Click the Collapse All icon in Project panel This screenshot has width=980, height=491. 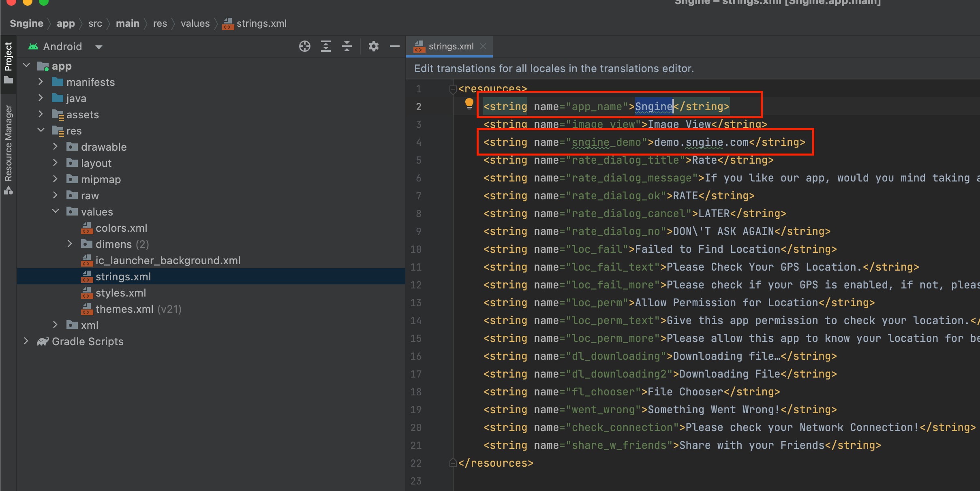347,47
